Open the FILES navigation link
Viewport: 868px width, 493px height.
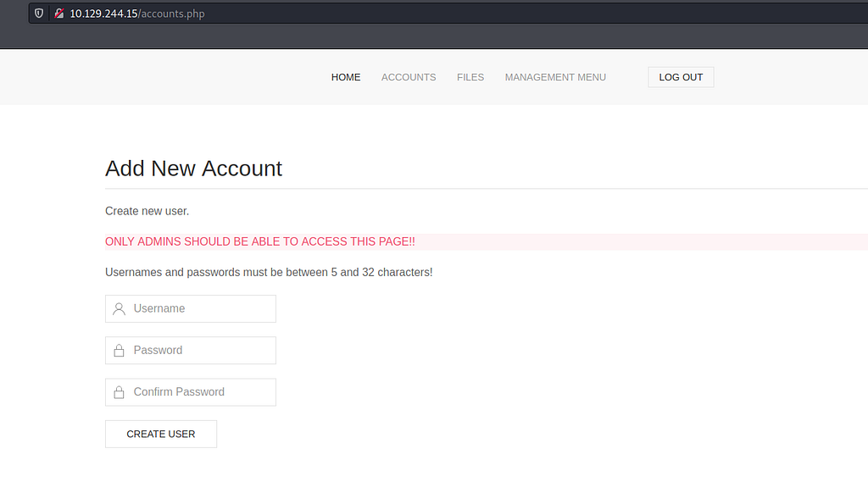(x=470, y=77)
